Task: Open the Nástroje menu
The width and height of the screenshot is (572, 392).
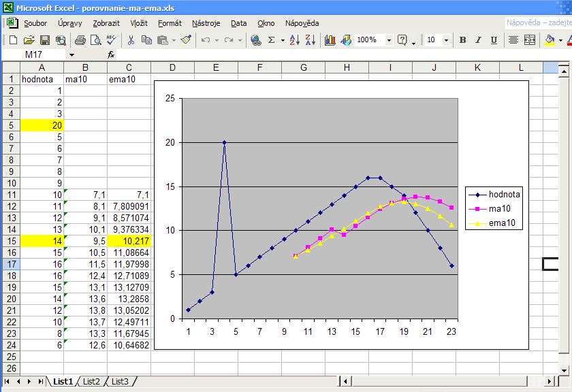Action: (206, 23)
